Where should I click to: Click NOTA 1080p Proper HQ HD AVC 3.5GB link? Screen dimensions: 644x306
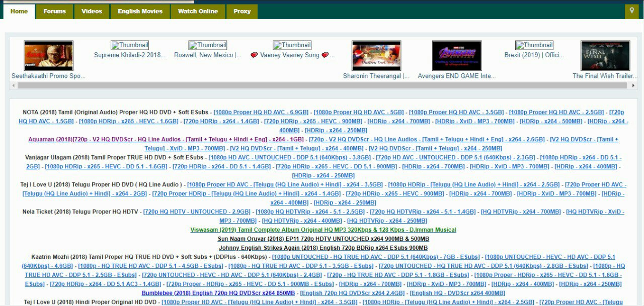[456, 113]
